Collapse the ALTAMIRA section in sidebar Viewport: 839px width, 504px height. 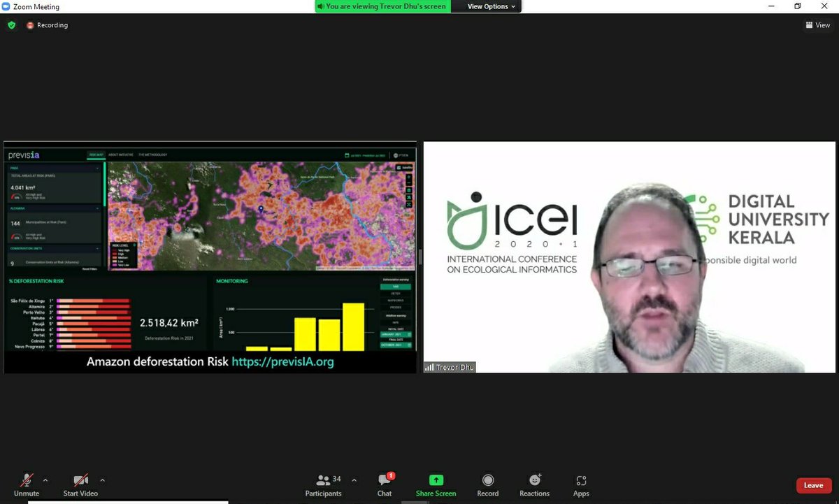pyautogui.click(x=97, y=208)
